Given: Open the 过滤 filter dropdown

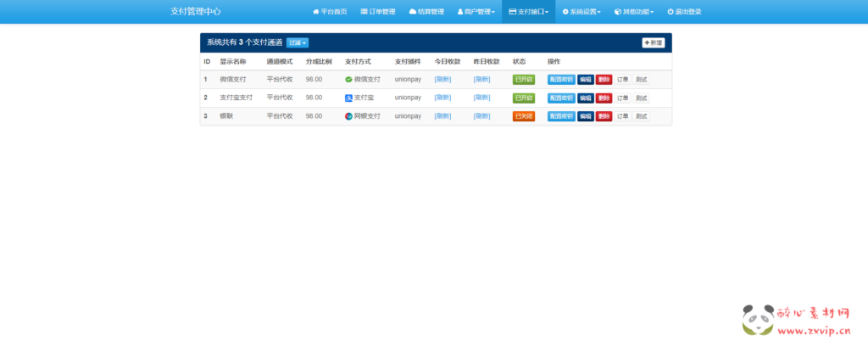Looking at the screenshot, I should coord(298,42).
